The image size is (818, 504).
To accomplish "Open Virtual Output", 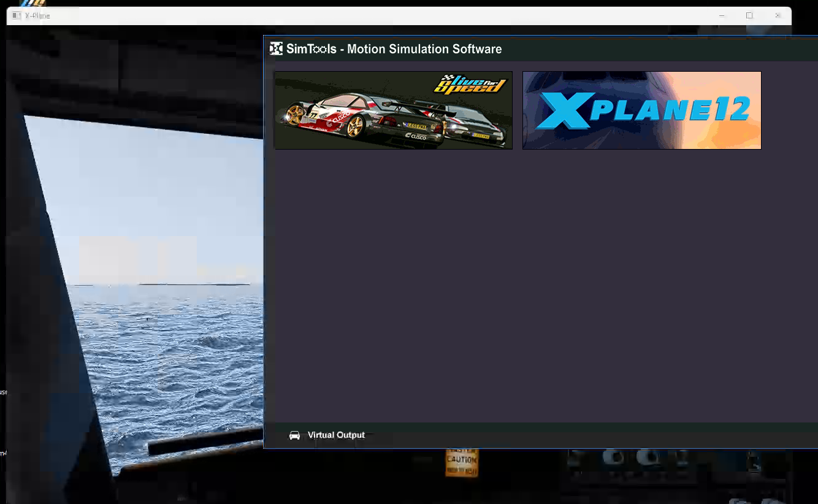I will click(336, 435).
